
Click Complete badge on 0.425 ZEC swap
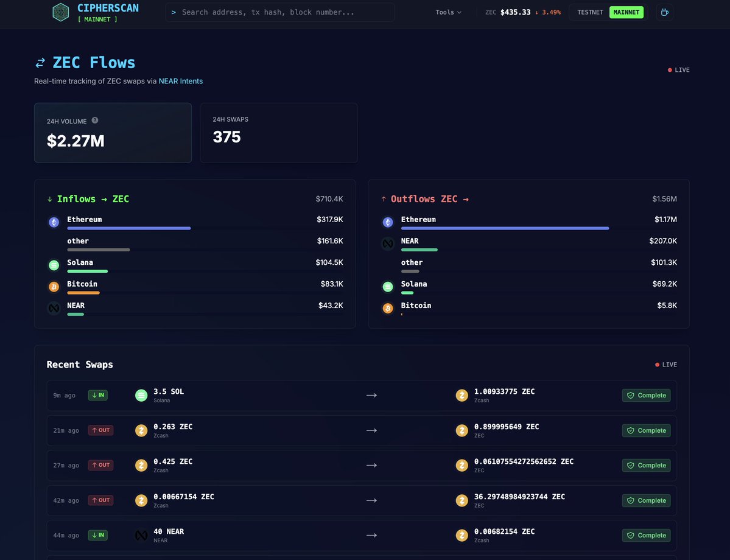(x=646, y=465)
